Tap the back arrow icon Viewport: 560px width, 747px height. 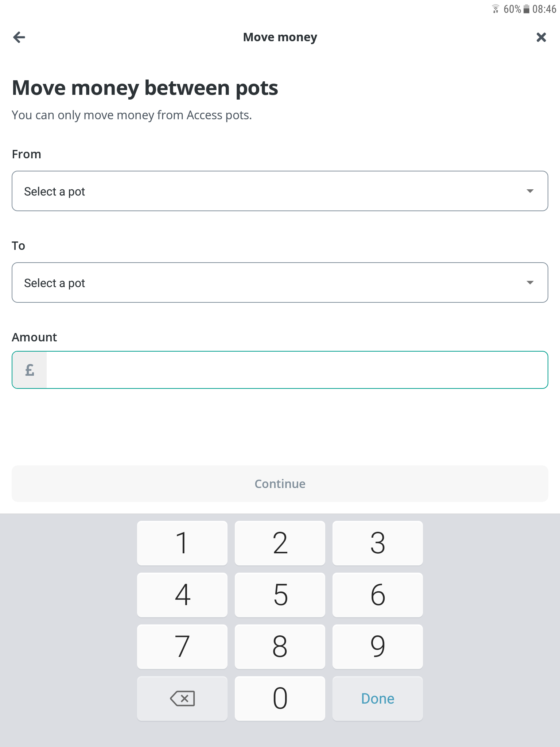click(x=19, y=37)
